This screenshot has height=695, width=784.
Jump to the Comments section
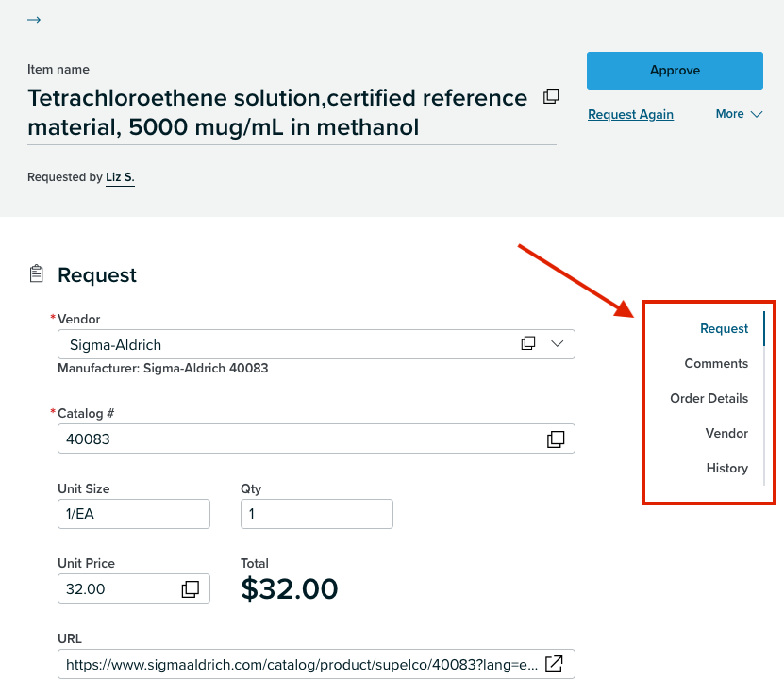click(716, 363)
